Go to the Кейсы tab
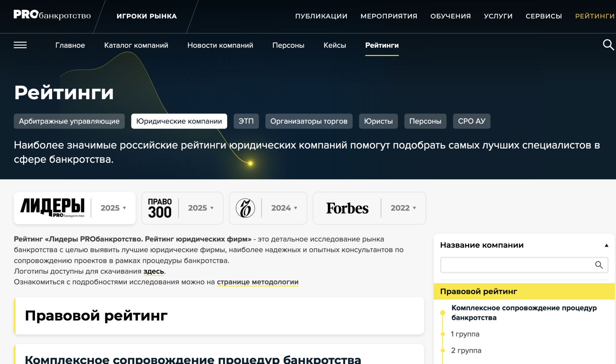This screenshot has height=364, width=616. tap(335, 45)
